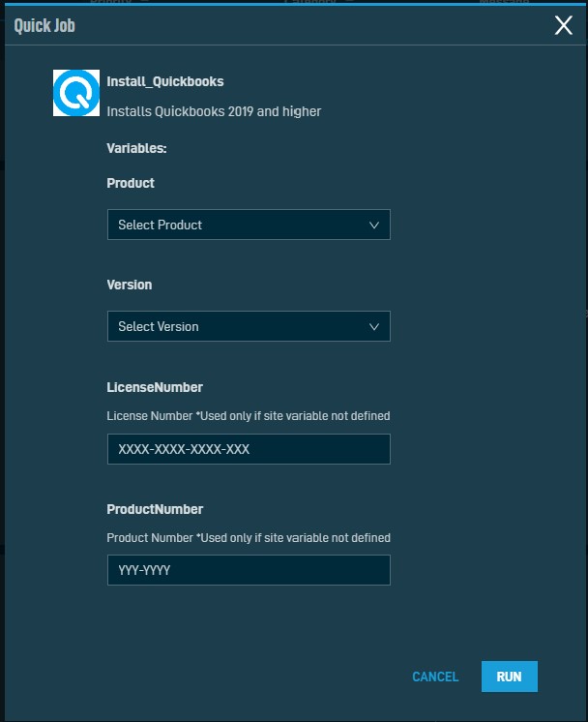Cancel the Quick Job
The width and height of the screenshot is (588, 722).
pos(435,677)
